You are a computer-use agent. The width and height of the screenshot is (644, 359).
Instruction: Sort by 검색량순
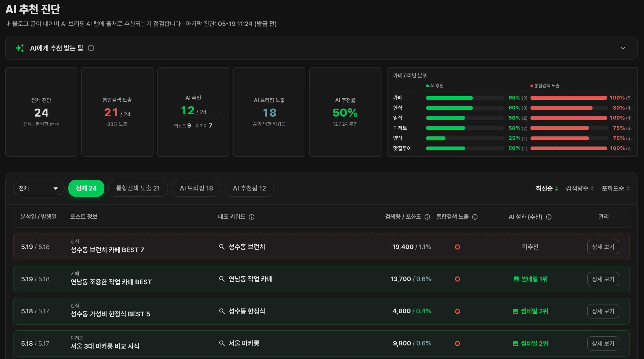[x=580, y=188]
